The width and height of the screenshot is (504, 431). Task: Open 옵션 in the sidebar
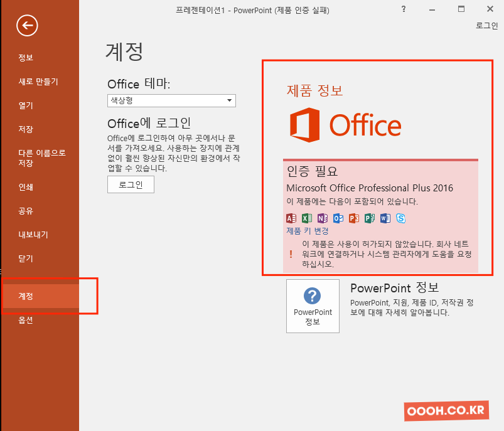pos(26,320)
